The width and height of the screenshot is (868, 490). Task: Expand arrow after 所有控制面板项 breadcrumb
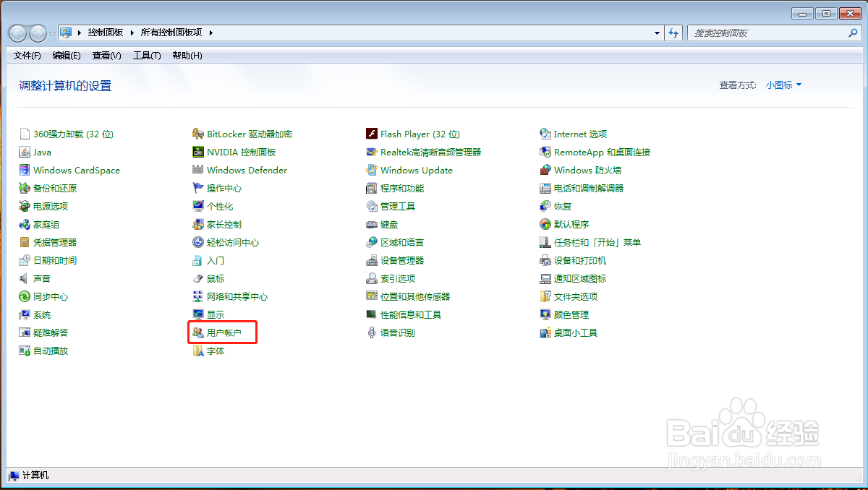pyautogui.click(x=210, y=33)
